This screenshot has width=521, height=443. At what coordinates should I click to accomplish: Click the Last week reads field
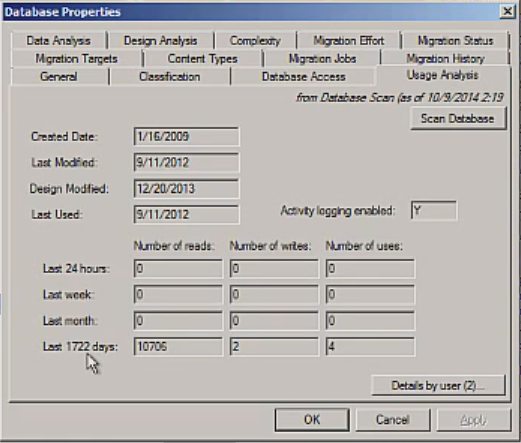tap(178, 295)
